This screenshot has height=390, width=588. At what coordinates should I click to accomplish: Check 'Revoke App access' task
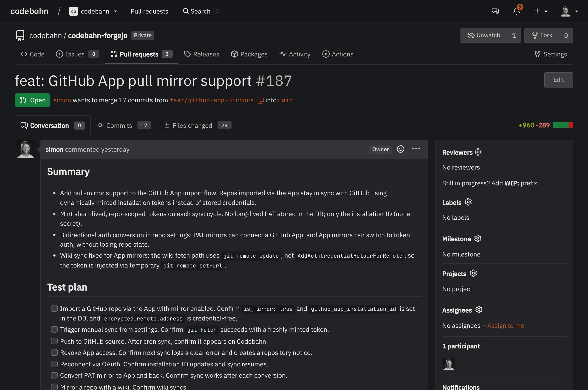[x=54, y=352]
